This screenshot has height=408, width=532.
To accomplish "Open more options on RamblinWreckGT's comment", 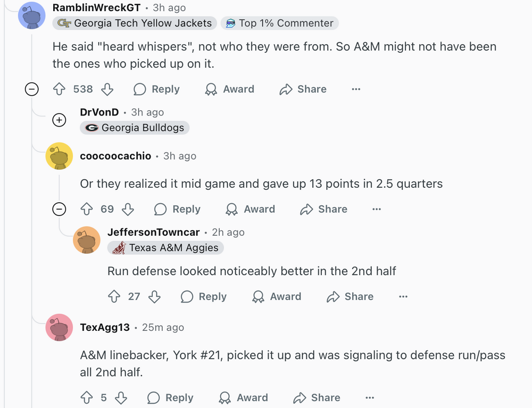I will click(x=356, y=89).
